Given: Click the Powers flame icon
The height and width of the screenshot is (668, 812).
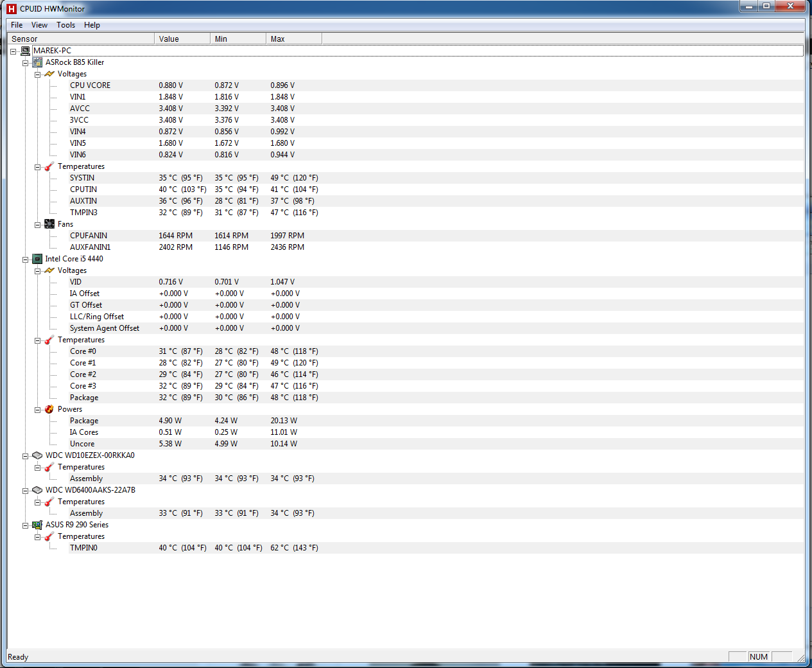Looking at the screenshot, I should tap(49, 409).
